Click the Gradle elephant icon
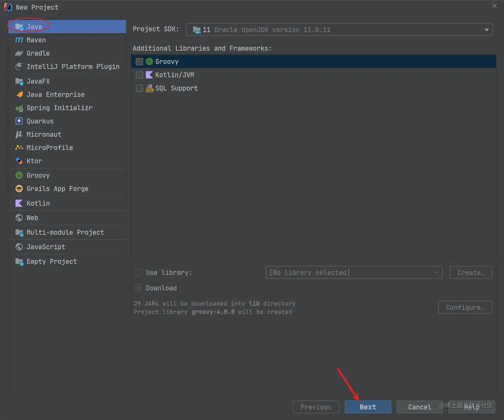The height and width of the screenshot is (420, 504). (x=19, y=53)
